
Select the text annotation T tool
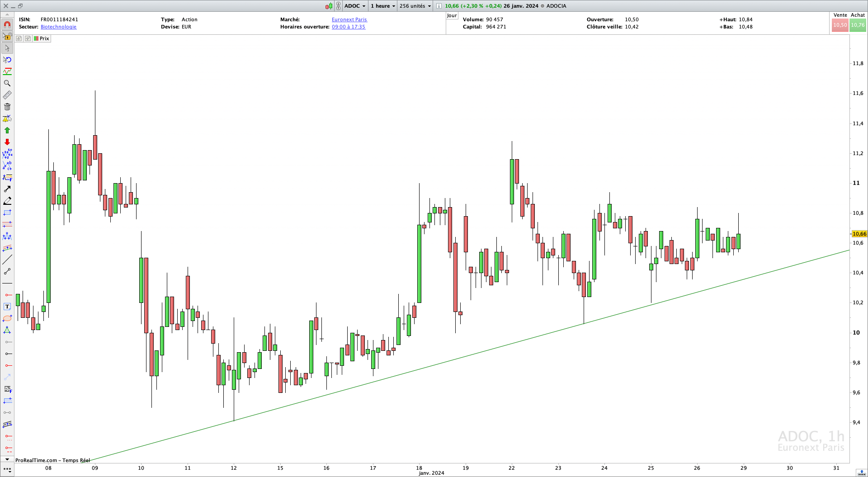(x=7, y=307)
